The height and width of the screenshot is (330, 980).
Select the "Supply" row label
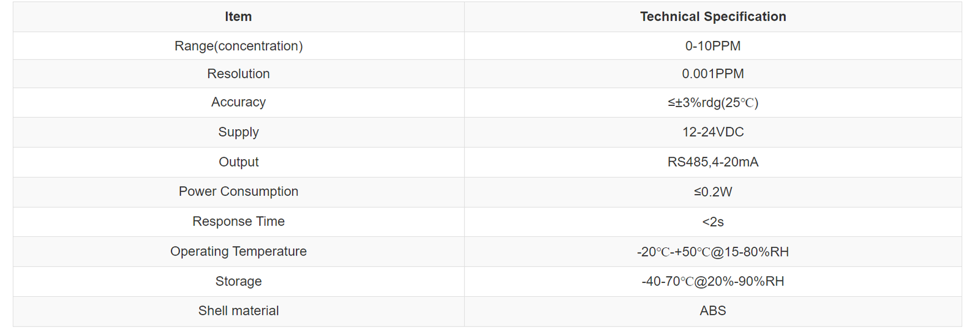238,132
